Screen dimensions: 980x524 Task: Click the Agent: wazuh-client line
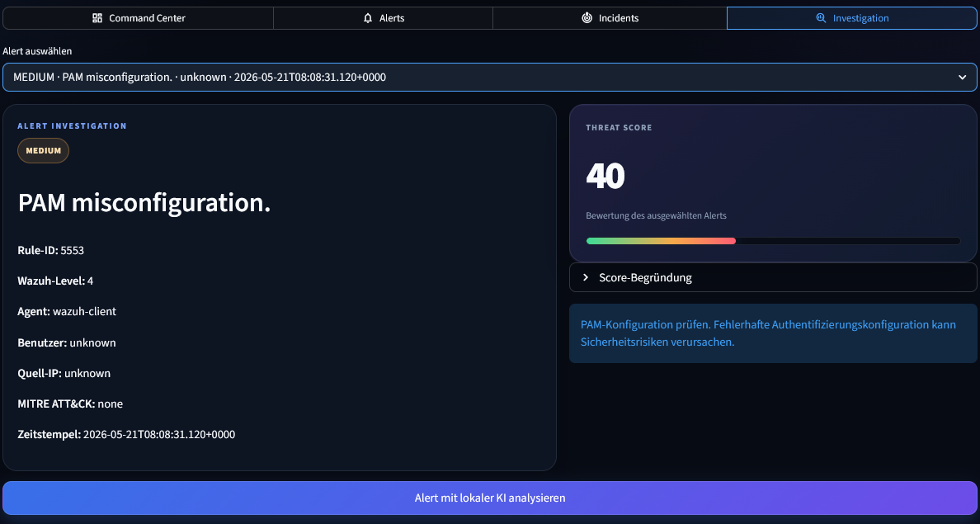pyautogui.click(x=67, y=311)
